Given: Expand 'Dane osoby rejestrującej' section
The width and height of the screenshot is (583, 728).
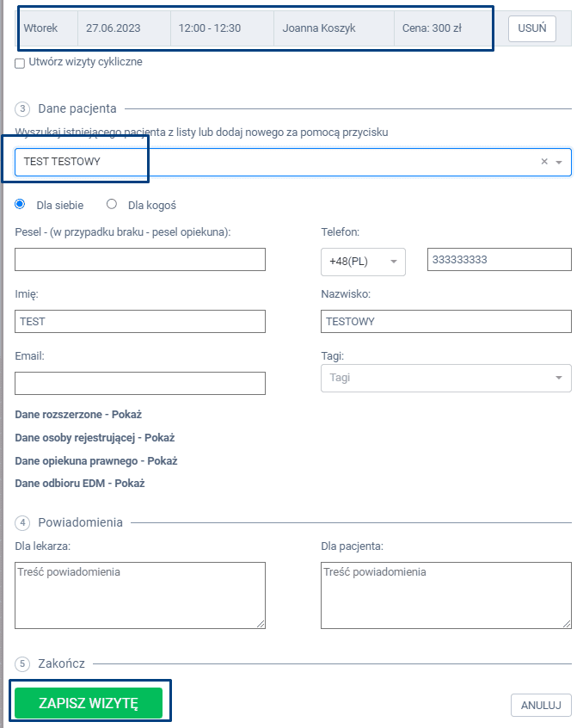Looking at the screenshot, I should (x=95, y=437).
